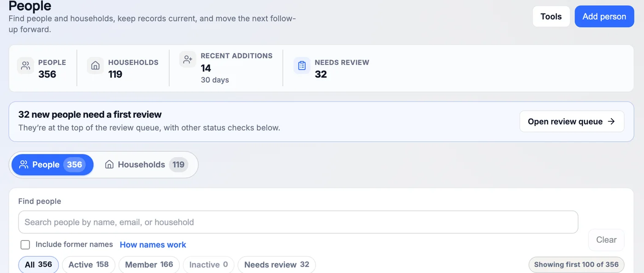Select the All 356 filter chip
This screenshot has height=273, width=644.
coord(39,265)
